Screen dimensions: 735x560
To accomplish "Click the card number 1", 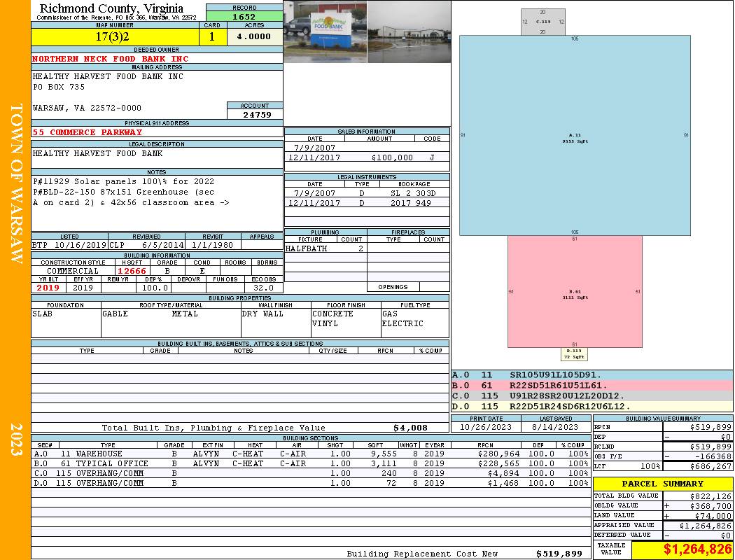I will (212, 36).
